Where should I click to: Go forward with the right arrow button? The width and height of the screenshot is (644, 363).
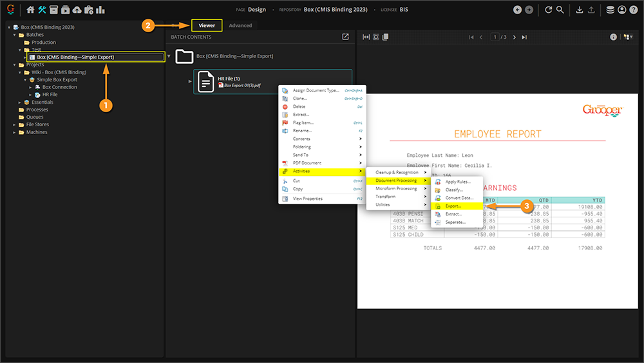529,10
